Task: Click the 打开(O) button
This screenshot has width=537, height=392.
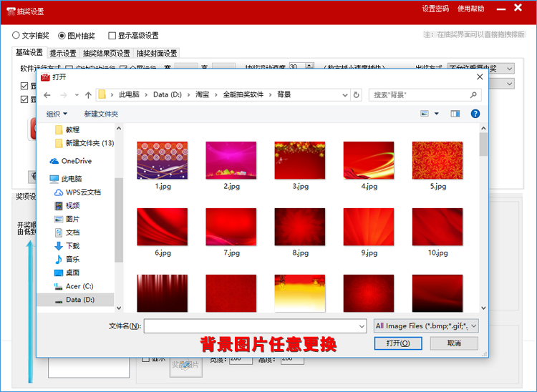Action: 398,343
